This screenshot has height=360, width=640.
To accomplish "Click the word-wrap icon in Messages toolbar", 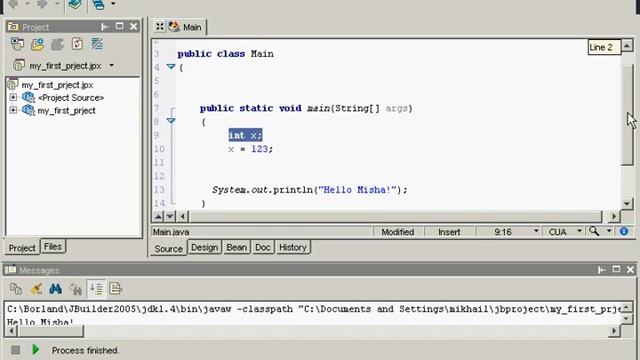I will tap(116, 289).
